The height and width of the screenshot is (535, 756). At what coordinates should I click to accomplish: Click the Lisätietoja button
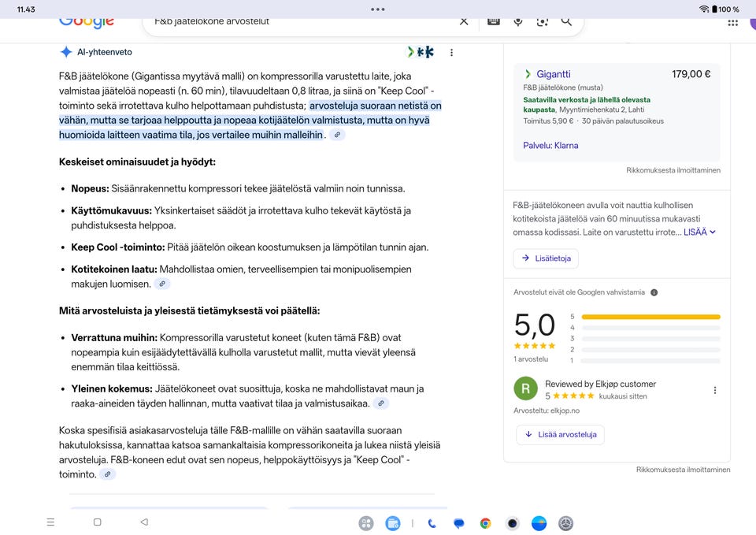click(x=546, y=258)
